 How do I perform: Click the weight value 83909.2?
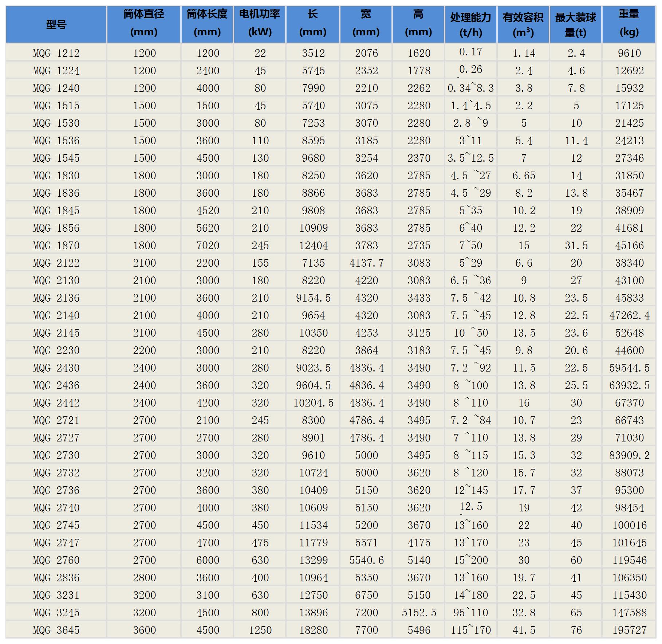(x=629, y=455)
